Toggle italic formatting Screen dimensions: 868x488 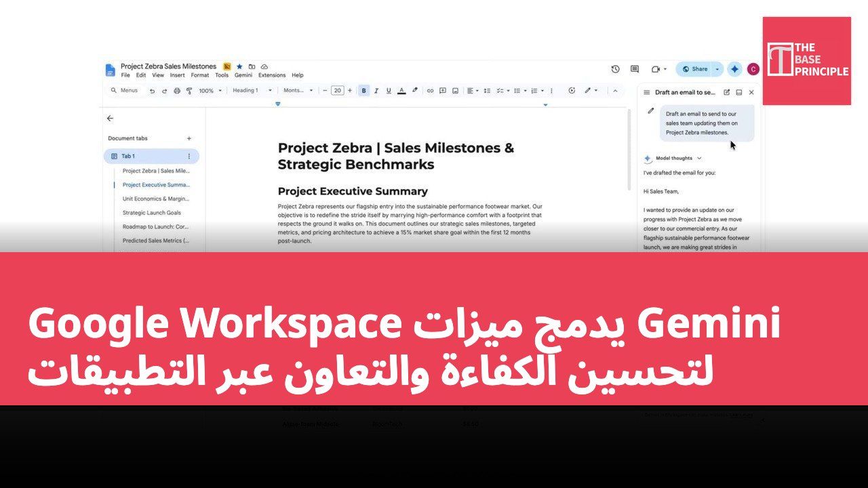[x=376, y=90]
